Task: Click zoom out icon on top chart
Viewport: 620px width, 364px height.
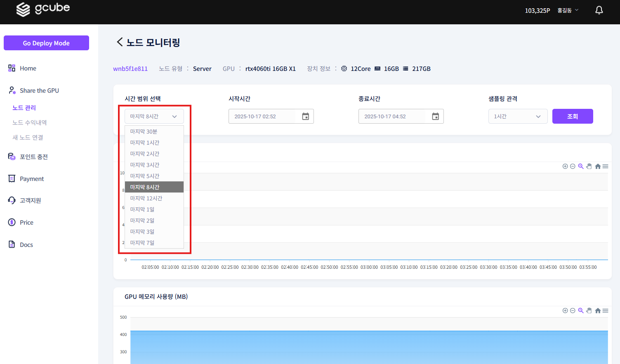Action: pos(573,166)
